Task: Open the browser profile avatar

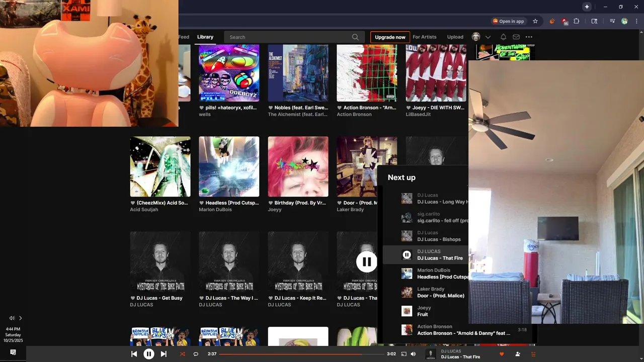Action: click(x=624, y=21)
